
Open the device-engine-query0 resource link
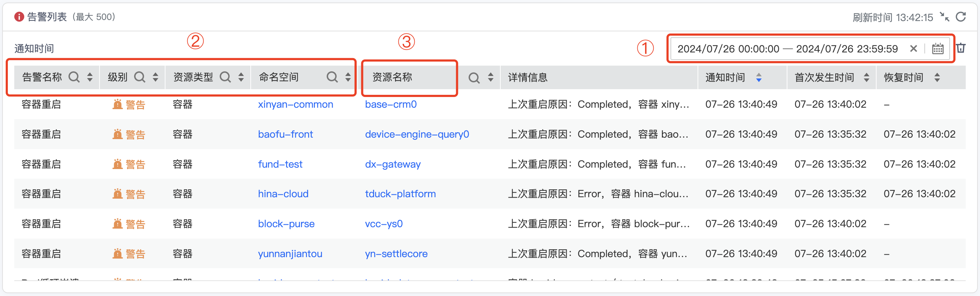pyautogui.click(x=417, y=134)
